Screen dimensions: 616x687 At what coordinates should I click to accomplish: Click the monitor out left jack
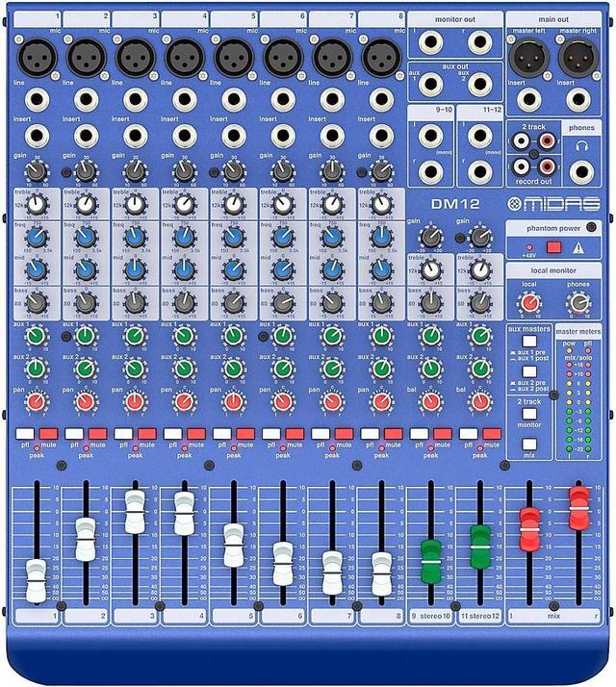(430, 42)
